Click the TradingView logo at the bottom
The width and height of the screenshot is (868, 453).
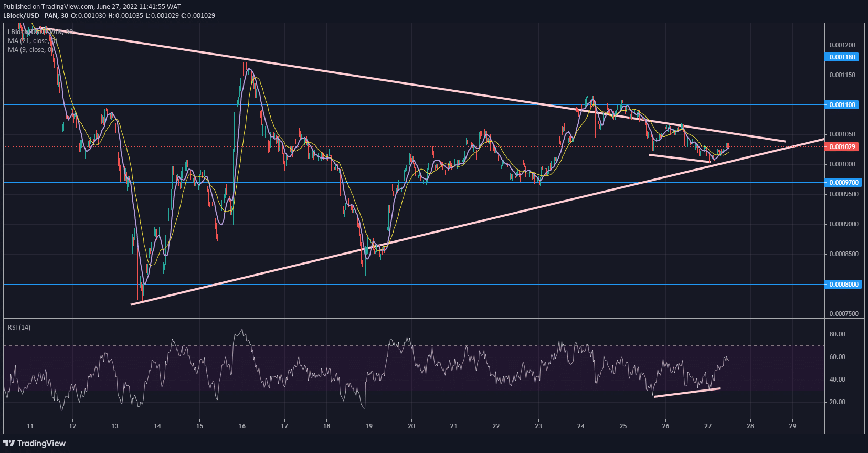(35, 444)
